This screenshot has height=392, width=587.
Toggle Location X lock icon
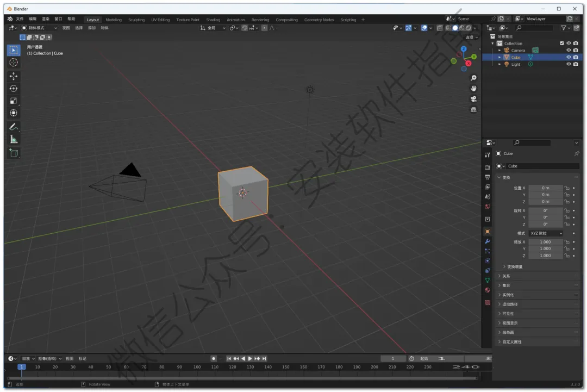point(567,188)
